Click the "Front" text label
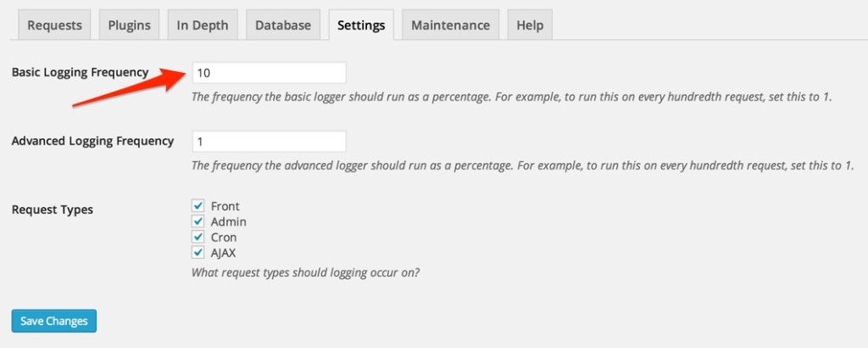 [225, 206]
